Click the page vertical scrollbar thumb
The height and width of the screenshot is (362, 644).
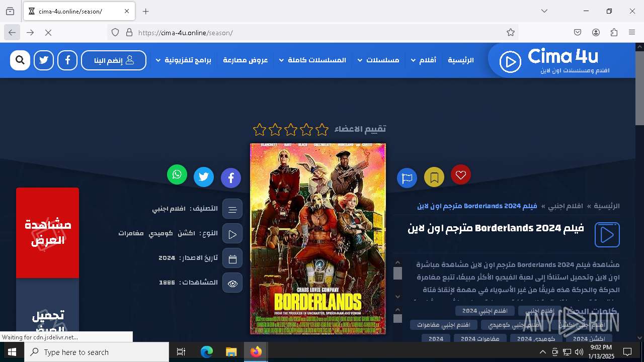click(639, 88)
